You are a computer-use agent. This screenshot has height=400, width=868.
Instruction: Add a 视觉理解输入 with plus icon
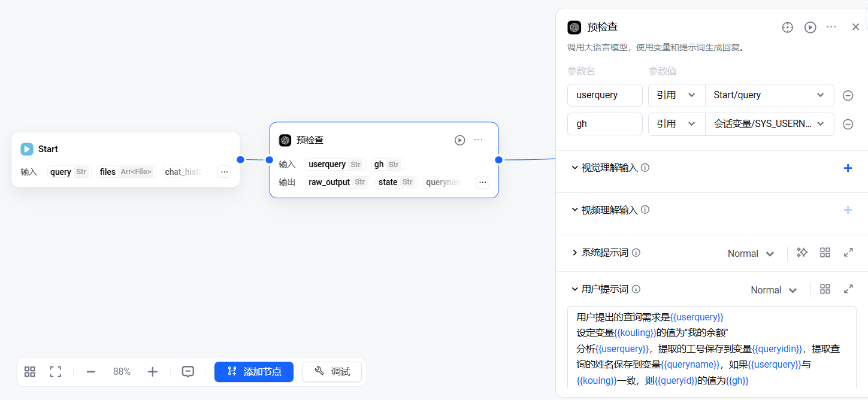point(848,168)
